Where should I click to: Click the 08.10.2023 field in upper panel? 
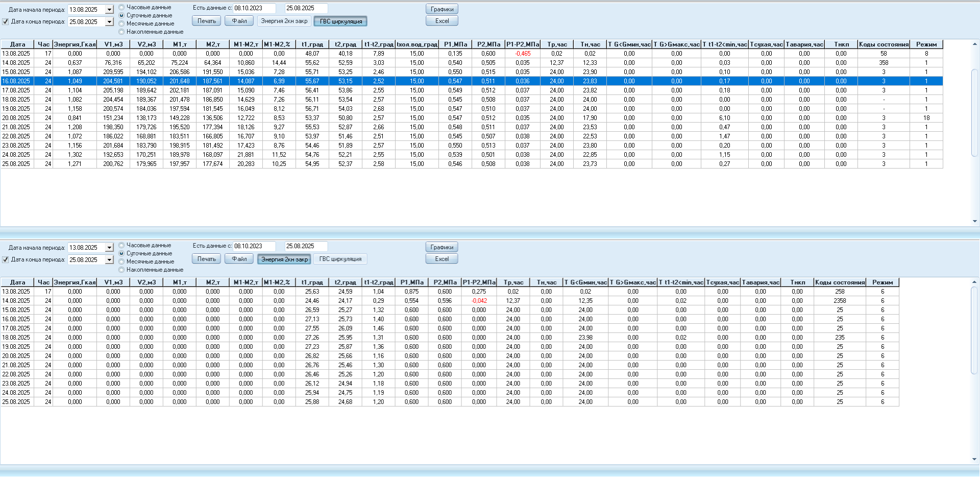click(254, 8)
